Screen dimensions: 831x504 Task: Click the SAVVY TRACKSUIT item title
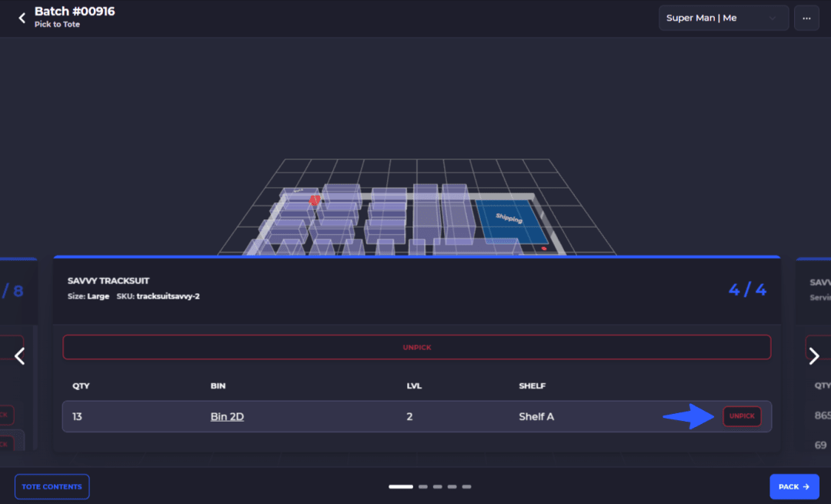coord(108,281)
